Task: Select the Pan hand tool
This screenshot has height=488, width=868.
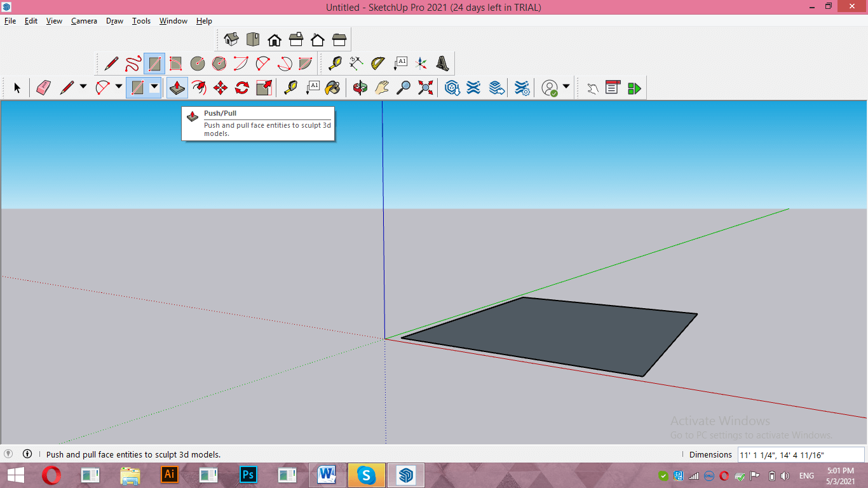Action: tap(382, 88)
